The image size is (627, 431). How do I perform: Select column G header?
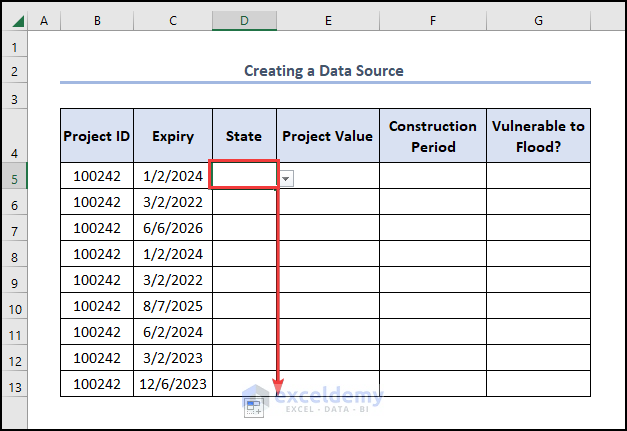pyautogui.click(x=538, y=21)
